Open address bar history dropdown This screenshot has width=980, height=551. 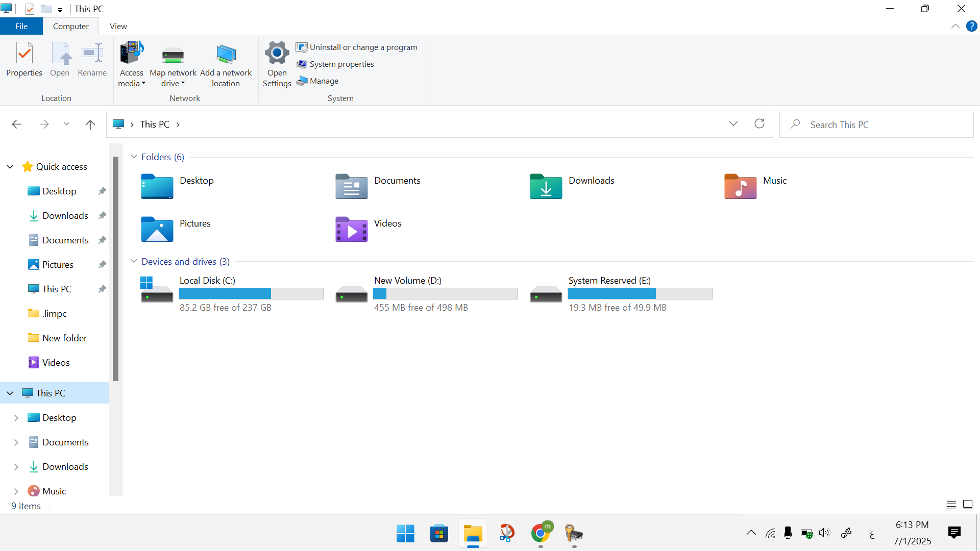click(733, 124)
